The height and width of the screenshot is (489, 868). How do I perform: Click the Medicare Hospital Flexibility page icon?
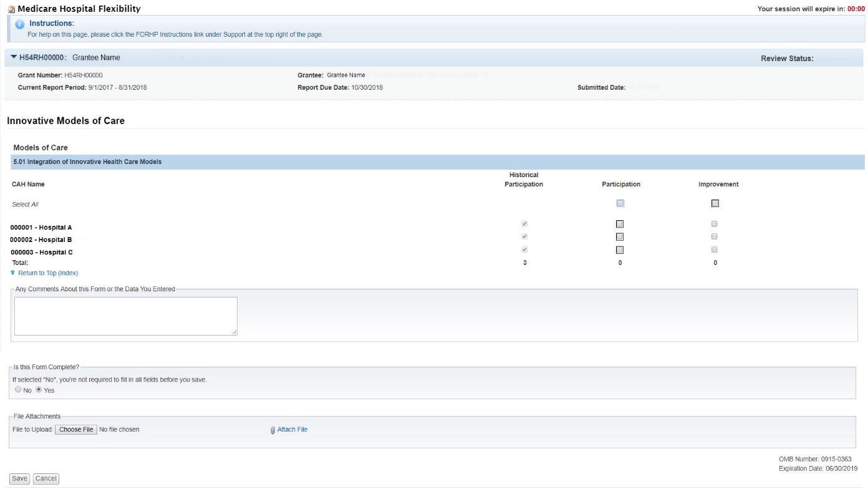point(11,9)
